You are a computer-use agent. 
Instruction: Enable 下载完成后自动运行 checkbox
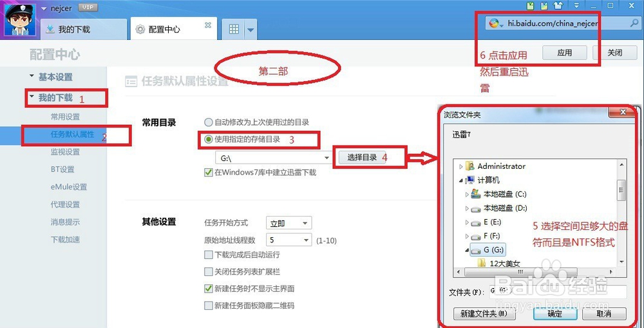pos(208,255)
